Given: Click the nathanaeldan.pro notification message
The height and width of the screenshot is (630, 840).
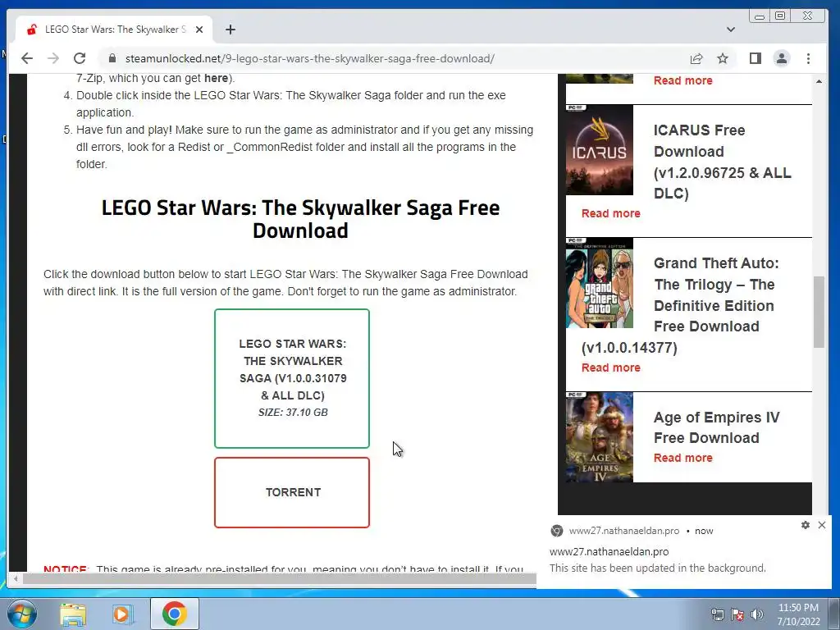Looking at the screenshot, I should point(657,568).
